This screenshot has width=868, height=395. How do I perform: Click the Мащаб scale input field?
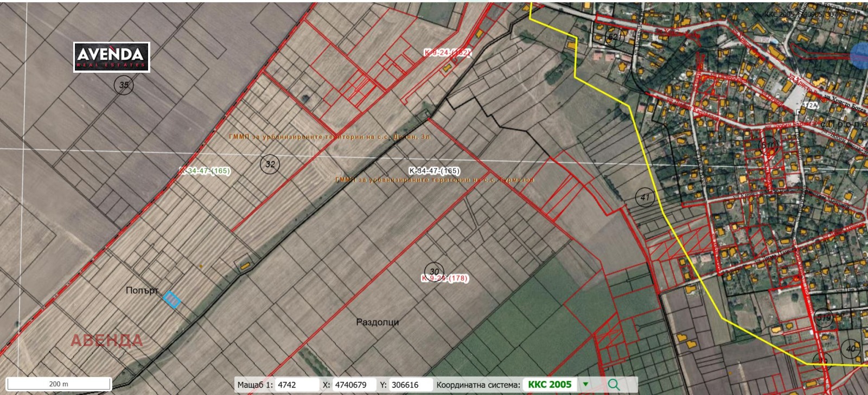(x=296, y=385)
